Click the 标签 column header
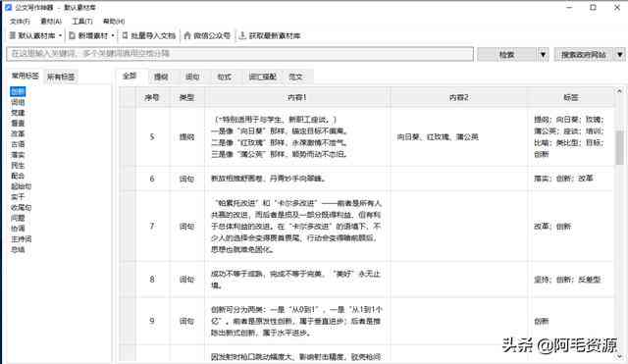 pos(571,97)
